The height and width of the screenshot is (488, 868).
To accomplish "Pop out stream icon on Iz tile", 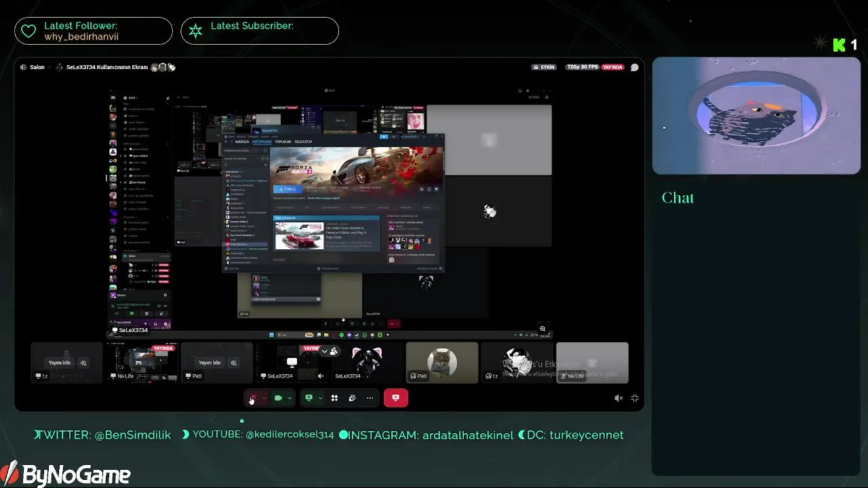I will 83,363.
